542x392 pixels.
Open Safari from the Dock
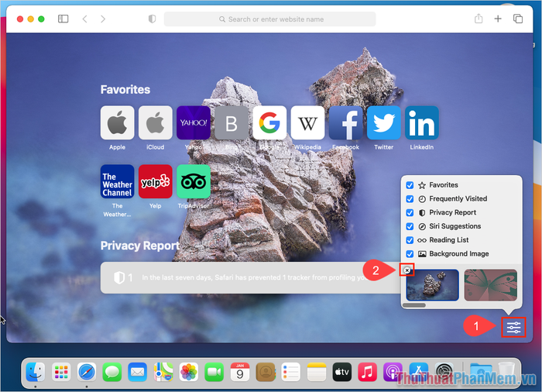point(87,373)
